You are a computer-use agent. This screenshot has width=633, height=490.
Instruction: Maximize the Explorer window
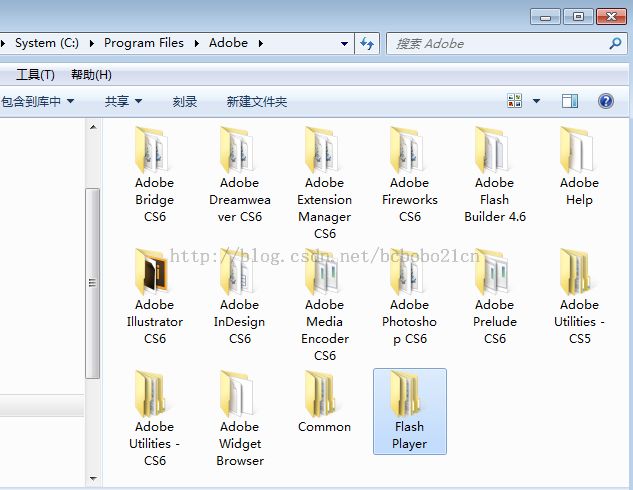pos(578,17)
